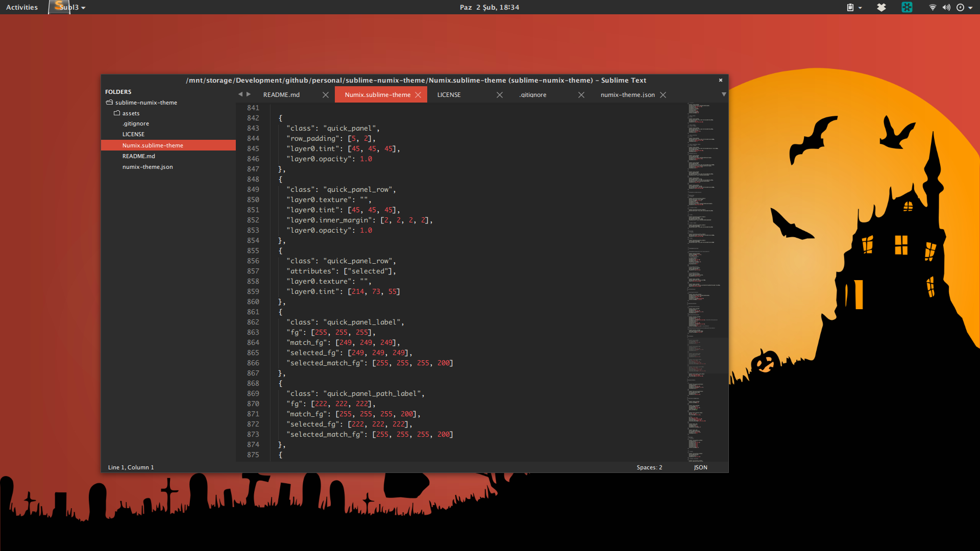Close the LICENSE tab
Viewport: 980px width, 551px height.
500,95
